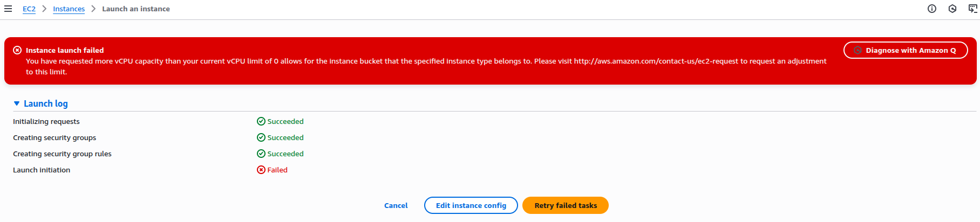Viewport: 980px width, 222px height.
Task: Collapse the Launch log section
Action: point(17,103)
